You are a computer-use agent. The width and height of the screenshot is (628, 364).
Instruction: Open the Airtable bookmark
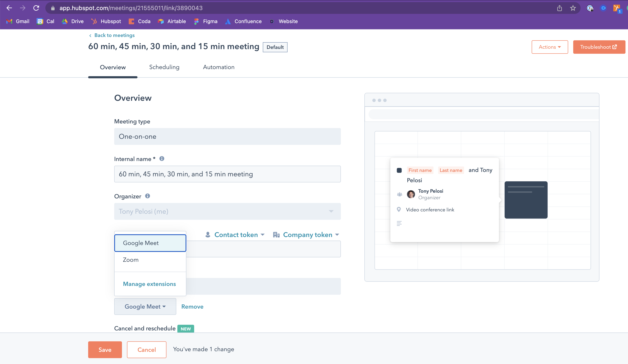[172, 21]
